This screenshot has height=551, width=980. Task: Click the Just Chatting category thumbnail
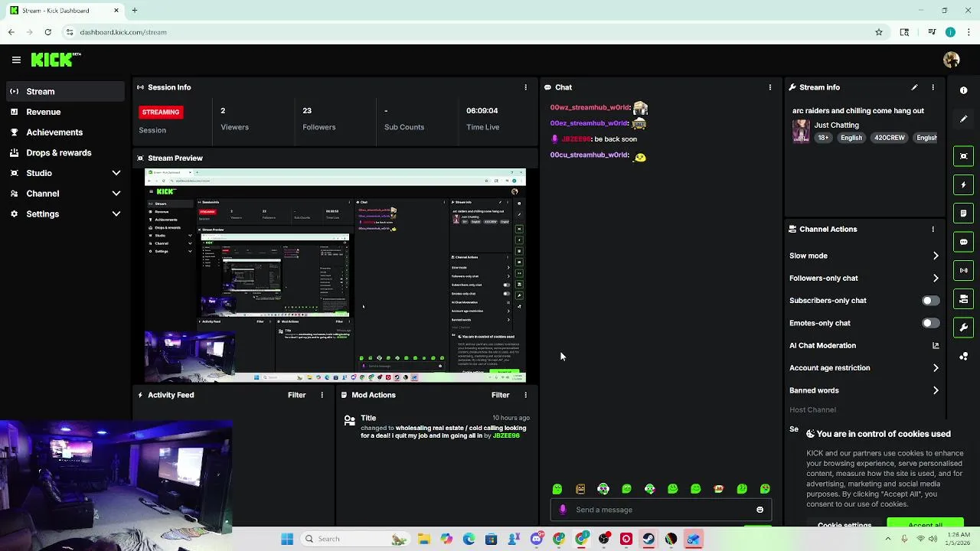pos(801,131)
